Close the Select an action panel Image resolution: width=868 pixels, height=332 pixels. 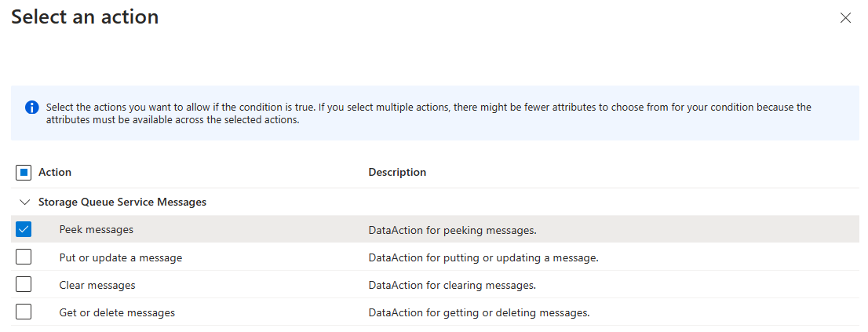click(x=845, y=18)
